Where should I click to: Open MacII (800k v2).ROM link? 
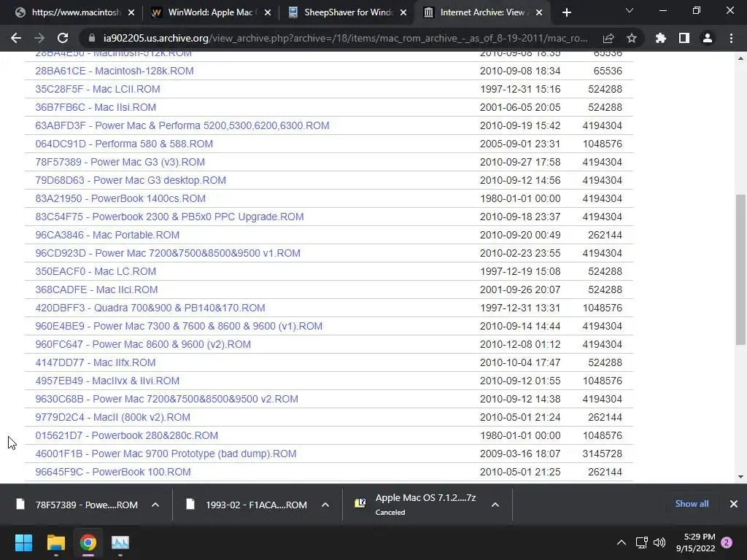[x=112, y=417]
